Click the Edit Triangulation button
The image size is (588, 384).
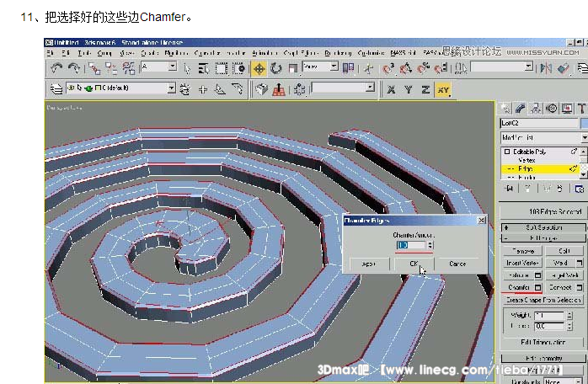click(x=543, y=342)
